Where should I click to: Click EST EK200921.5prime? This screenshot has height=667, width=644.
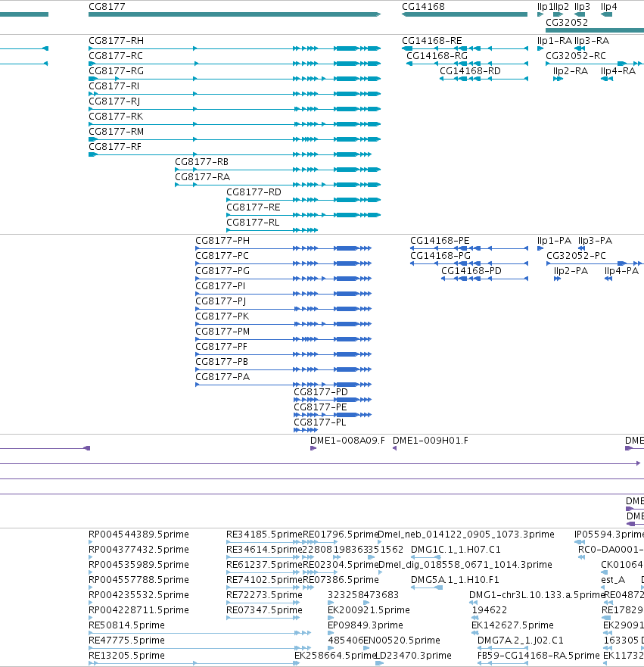(369, 610)
